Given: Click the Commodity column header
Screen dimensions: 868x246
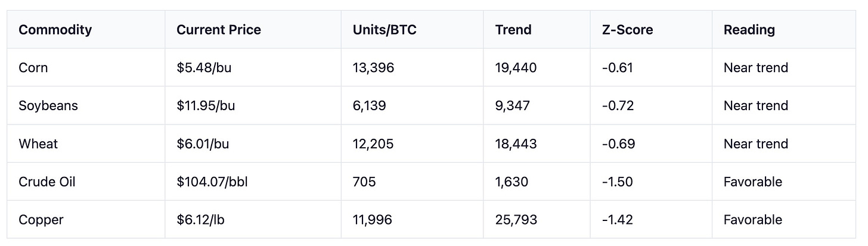Looking at the screenshot, I should tap(55, 30).
